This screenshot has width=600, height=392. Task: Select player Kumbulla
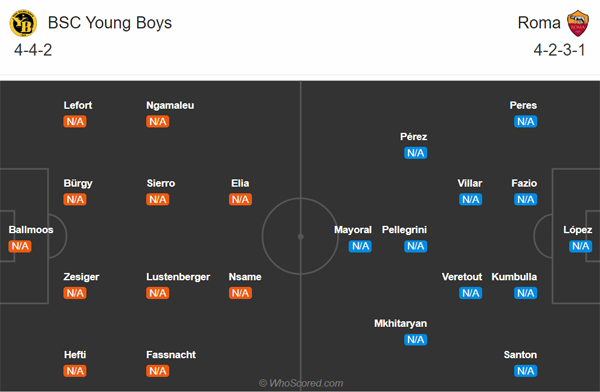pos(514,277)
